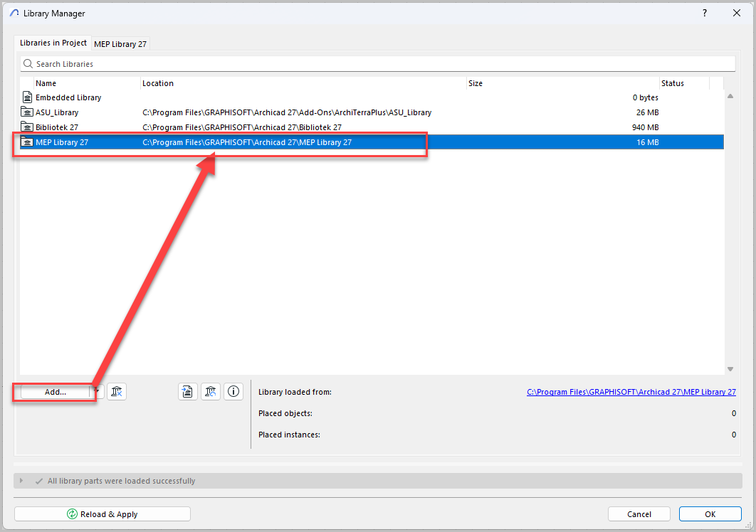Click the list scrollbar down arrow

(730, 369)
